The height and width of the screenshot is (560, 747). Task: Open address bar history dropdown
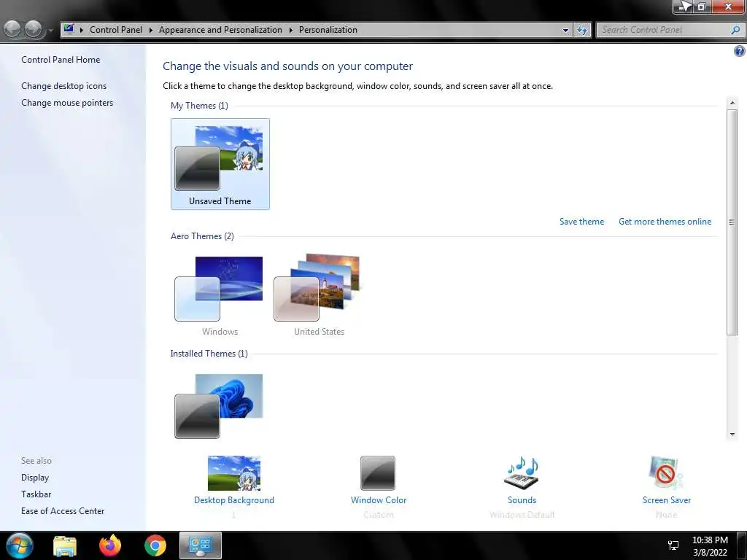565,30
